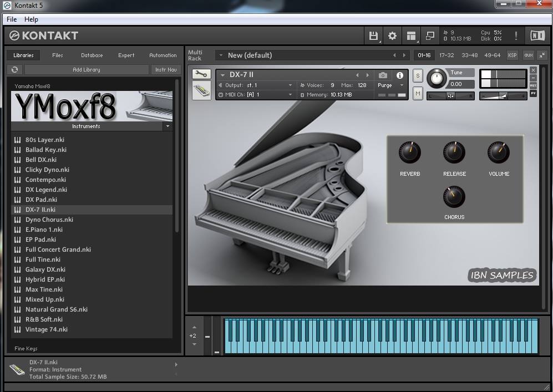
Task: Click the info pane instrument icon
Action: coord(17,369)
